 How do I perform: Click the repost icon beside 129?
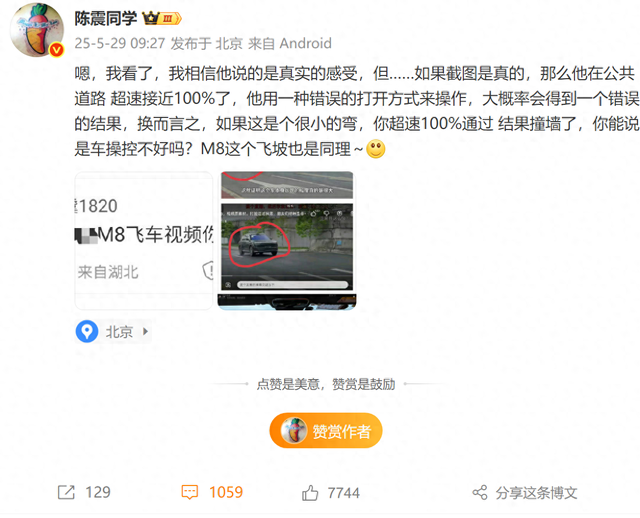coord(66,492)
